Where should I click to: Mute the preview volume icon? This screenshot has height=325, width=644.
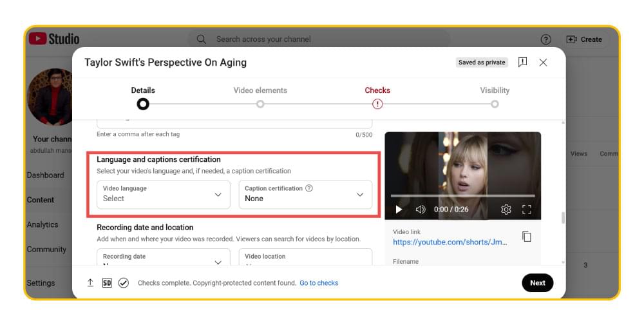pyautogui.click(x=421, y=210)
